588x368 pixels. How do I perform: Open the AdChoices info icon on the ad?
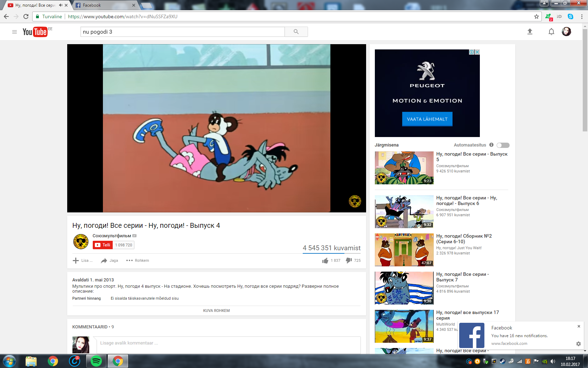pos(472,52)
